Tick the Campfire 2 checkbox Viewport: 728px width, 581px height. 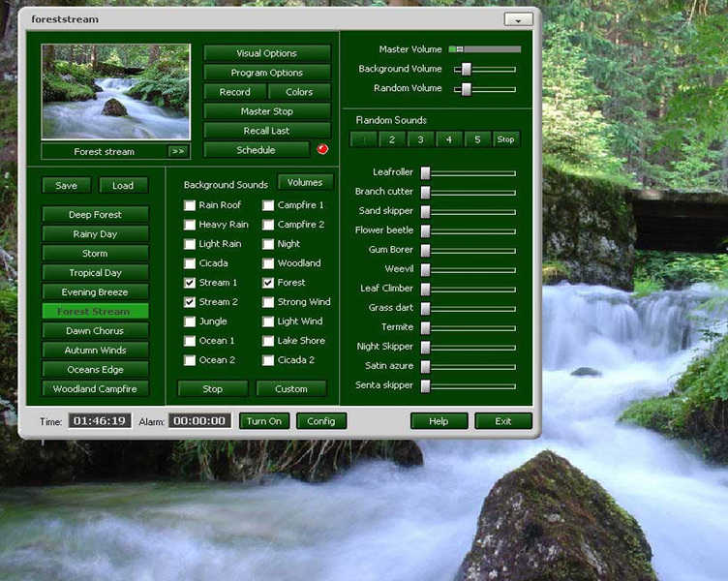(x=268, y=225)
